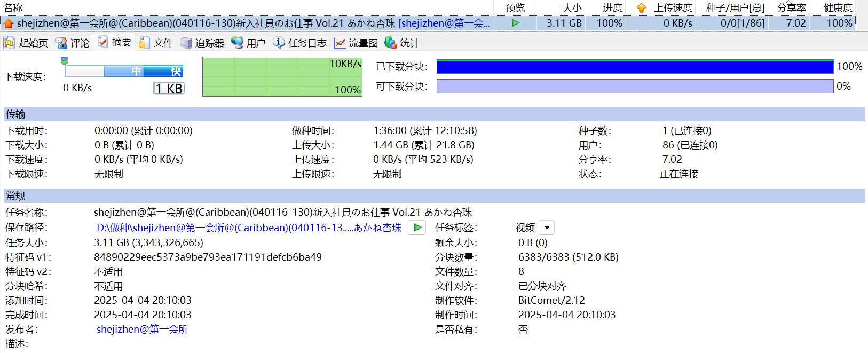Image resolution: width=868 pixels, height=353 pixels.
Task: Click the orange arrow icon in the task row
Action: coord(9,23)
